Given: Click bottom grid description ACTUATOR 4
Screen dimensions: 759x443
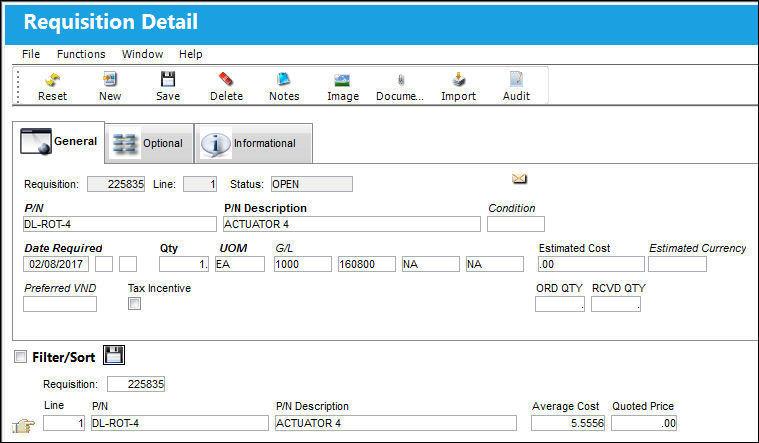Looking at the screenshot, I should pos(395,423).
